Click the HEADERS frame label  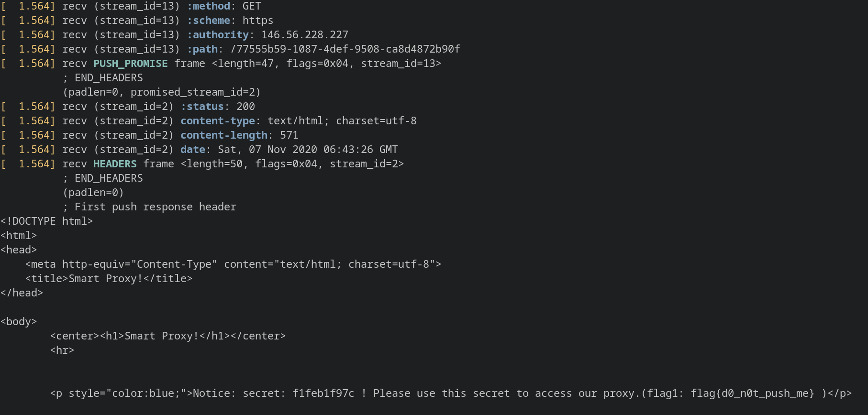(115, 164)
